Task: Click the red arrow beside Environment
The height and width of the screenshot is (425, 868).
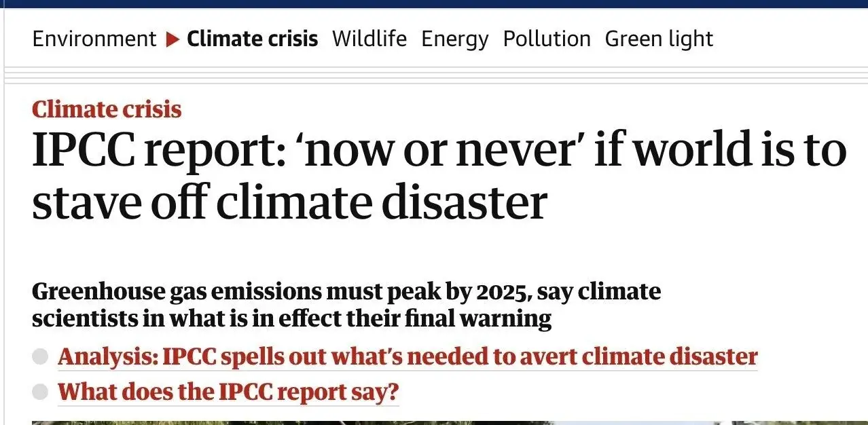Action: [x=173, y=39]
